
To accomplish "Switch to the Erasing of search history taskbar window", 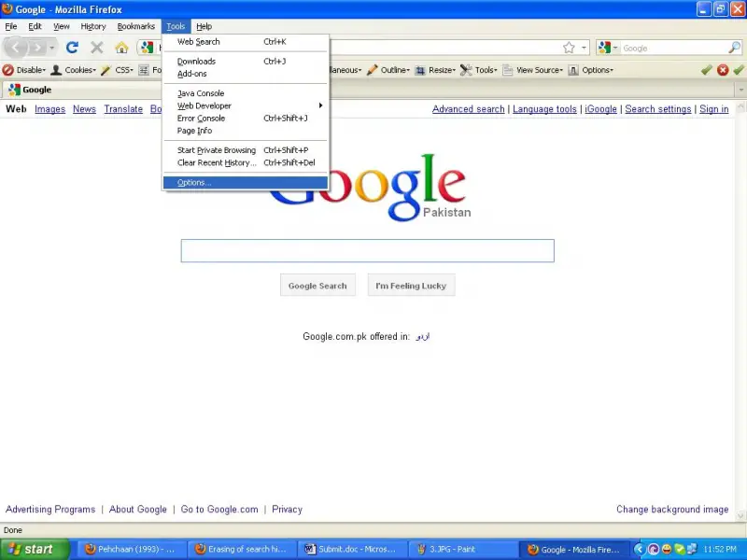I will pos(241,549).
